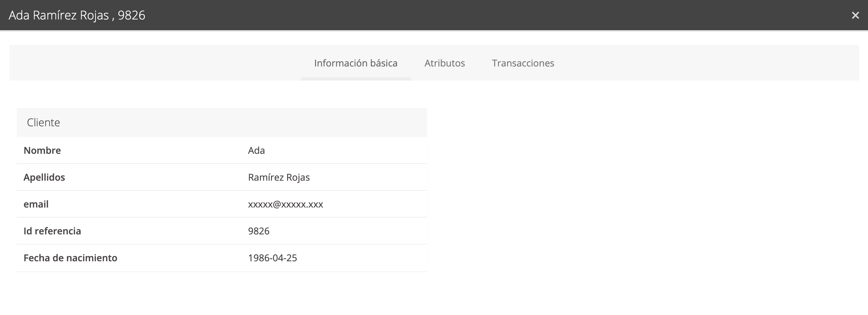Select the Nombre value Ada
Image resolution: width=868 pixels, height=315 pixels.
pos(257,150)
